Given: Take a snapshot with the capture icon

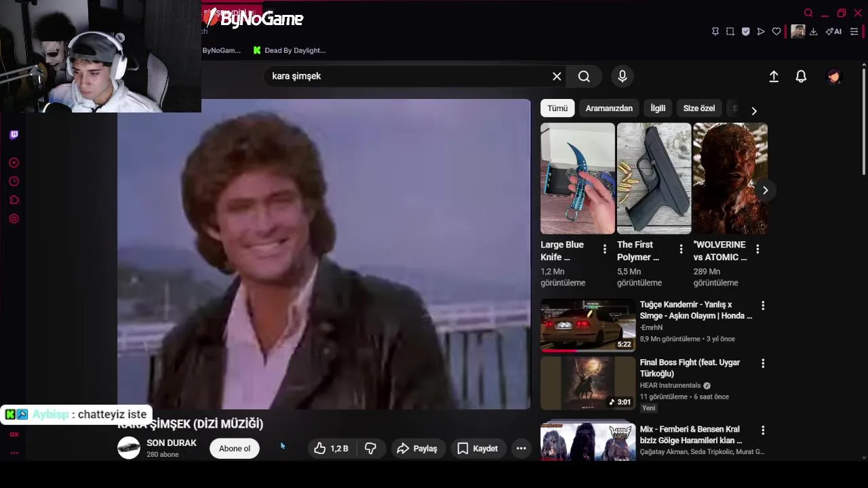Looking at the screenshot, I should pos(730,32).
